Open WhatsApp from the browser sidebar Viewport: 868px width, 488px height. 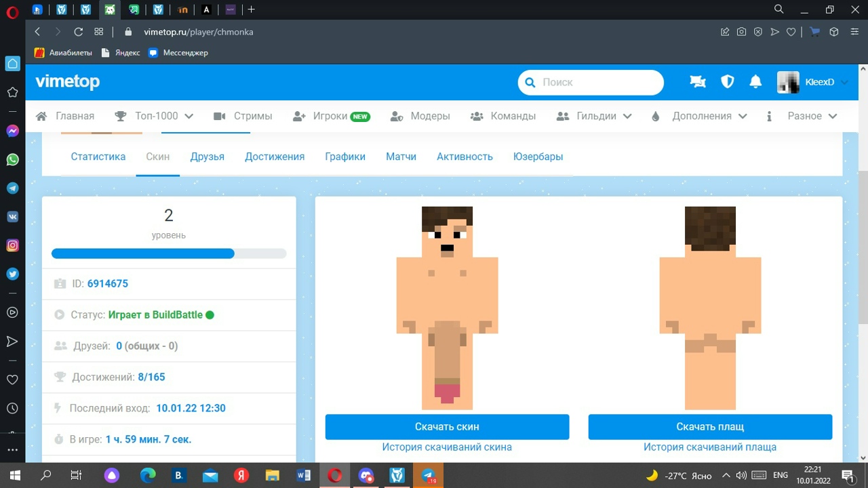(12, 159)
